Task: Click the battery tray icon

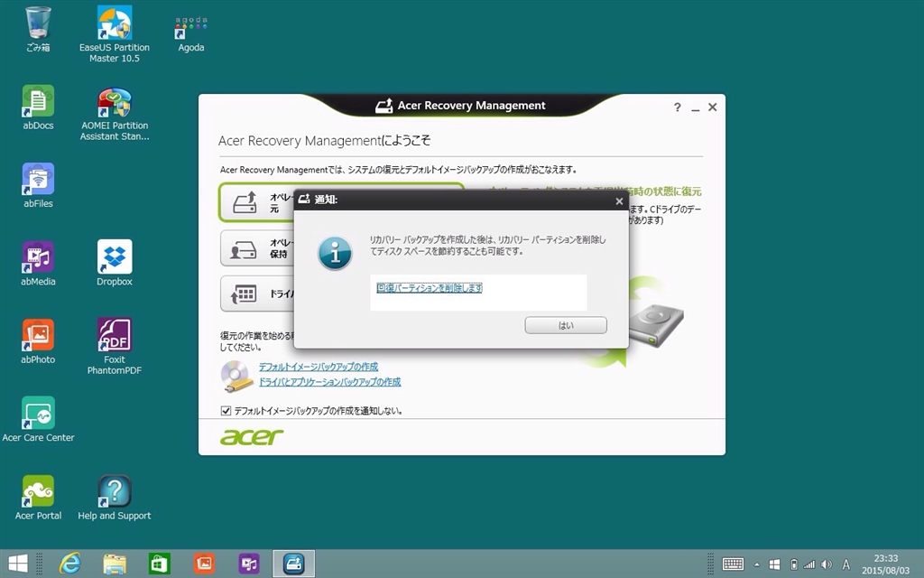Action: [794, 564]
